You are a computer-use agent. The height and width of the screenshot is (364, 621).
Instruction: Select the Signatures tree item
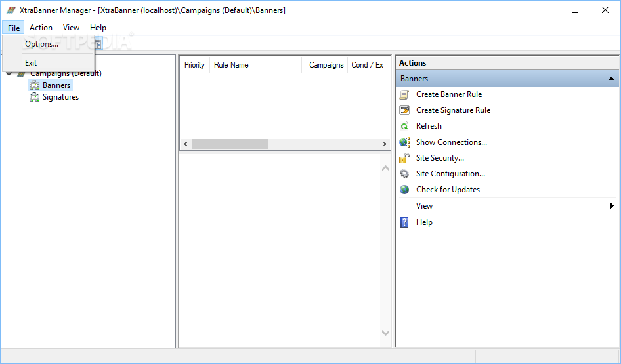point(60,97)
